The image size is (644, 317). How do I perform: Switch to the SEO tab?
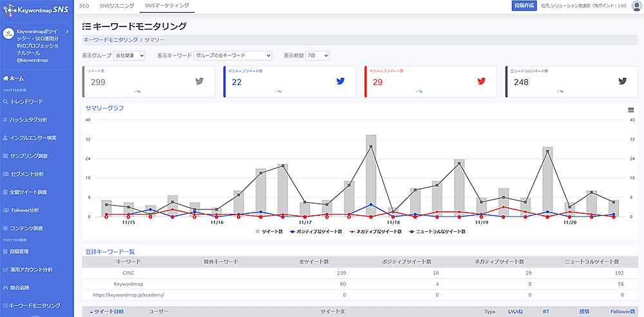(x=84, y=5)
